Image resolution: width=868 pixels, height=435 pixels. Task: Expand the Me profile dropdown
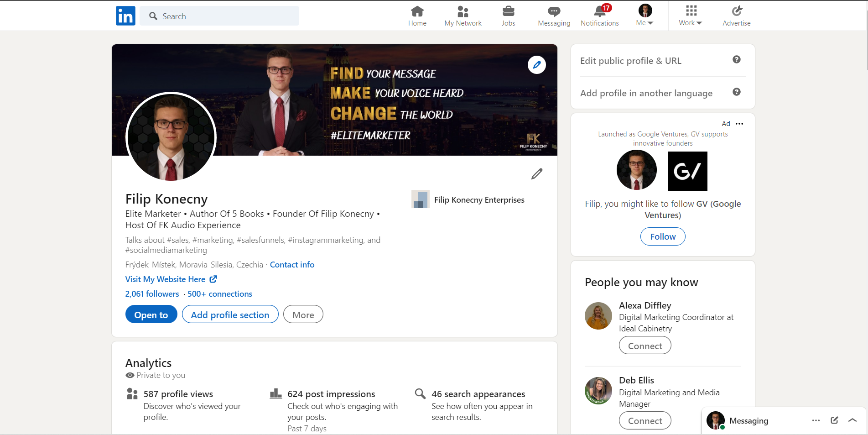(x=644, y=15)
